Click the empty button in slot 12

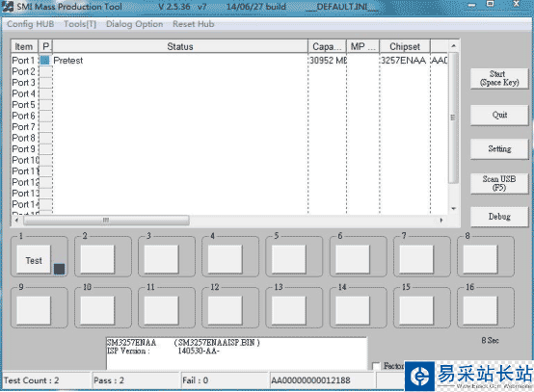click(225, 310)
